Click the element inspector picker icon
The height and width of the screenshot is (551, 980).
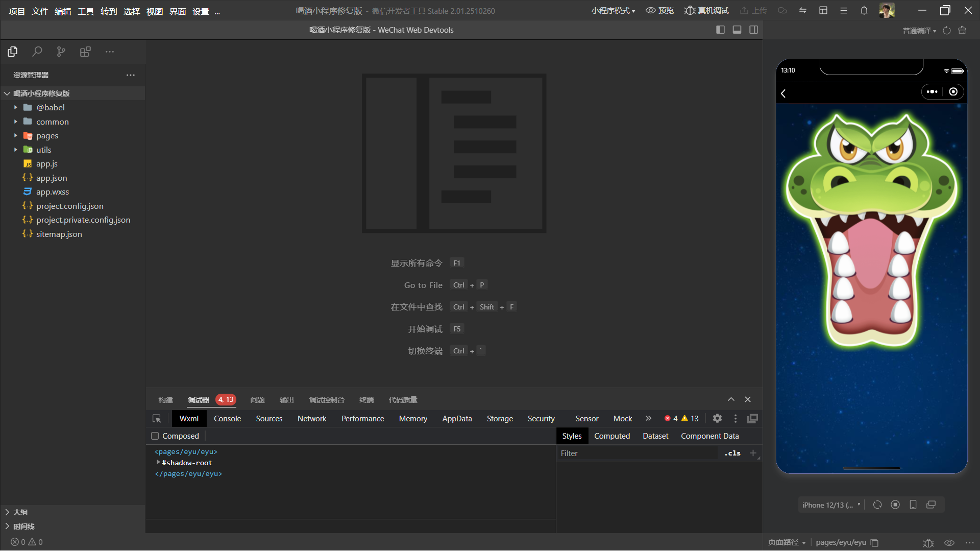point(157,419)
